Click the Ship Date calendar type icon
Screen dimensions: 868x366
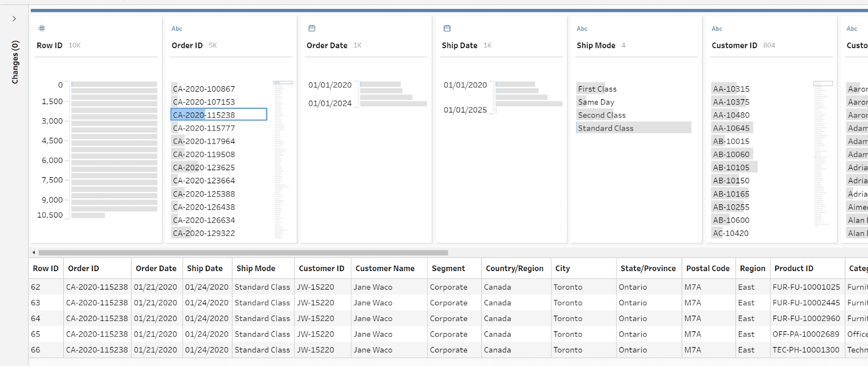(447, 28)
